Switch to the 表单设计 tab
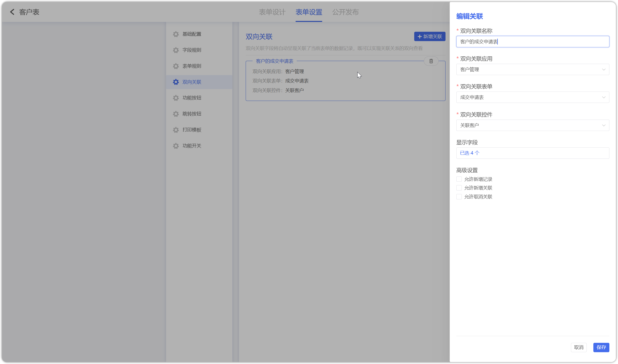 pyautogui.click(x=272, y=12)
